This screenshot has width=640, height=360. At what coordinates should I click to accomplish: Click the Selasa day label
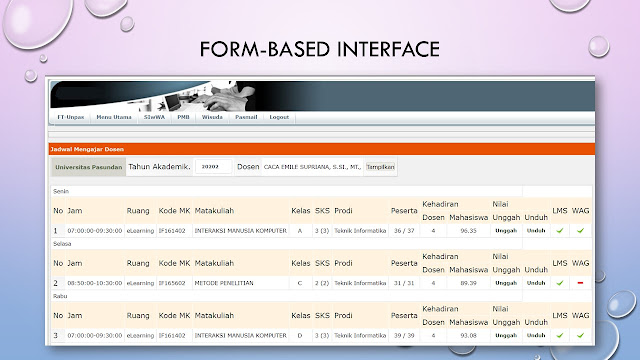coord(62,244)
